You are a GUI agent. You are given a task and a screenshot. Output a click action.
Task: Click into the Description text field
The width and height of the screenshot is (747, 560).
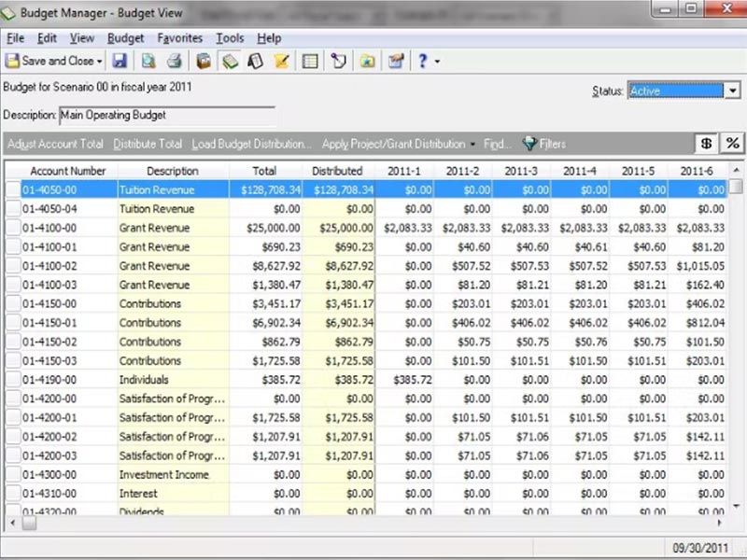click(x=167, y=116)
